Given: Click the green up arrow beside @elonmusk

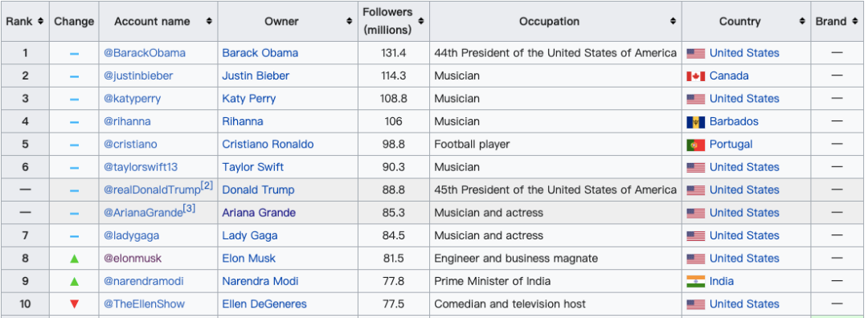Looking at the screenshot, I should click(x=74, y=259).
